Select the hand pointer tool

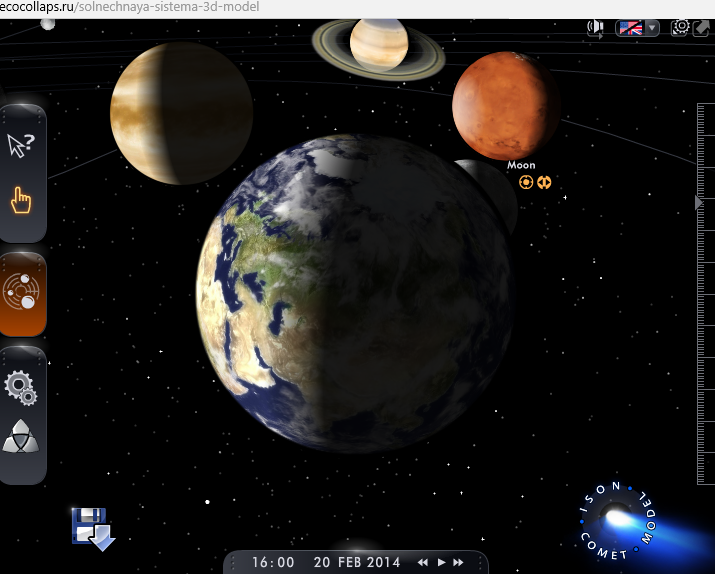(x=21, y=200)
